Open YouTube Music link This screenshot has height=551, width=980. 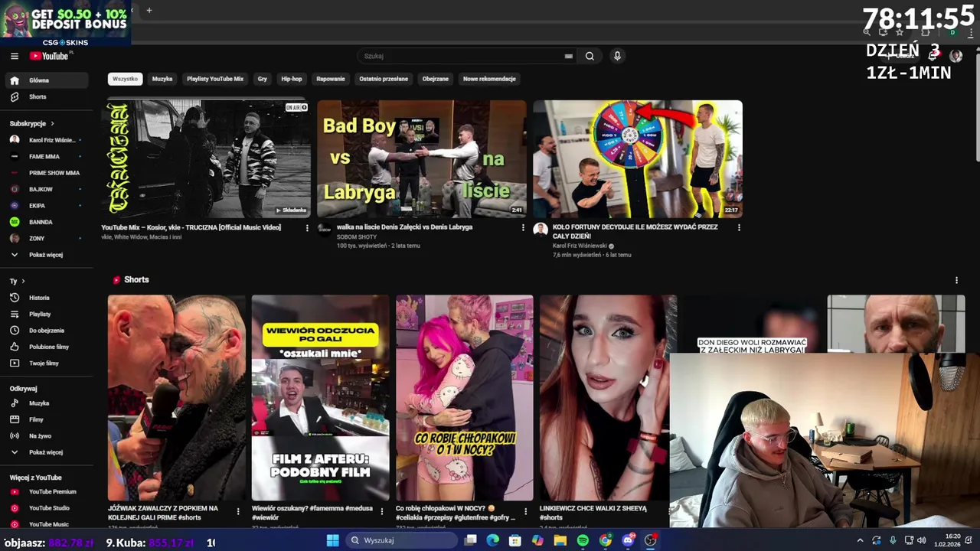tap(47, 524)
